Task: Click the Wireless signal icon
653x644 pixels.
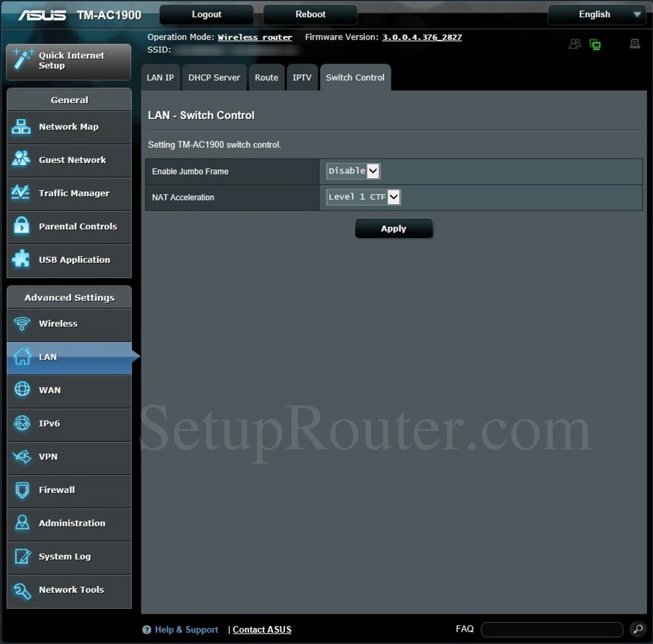Action: click(21, 323)
